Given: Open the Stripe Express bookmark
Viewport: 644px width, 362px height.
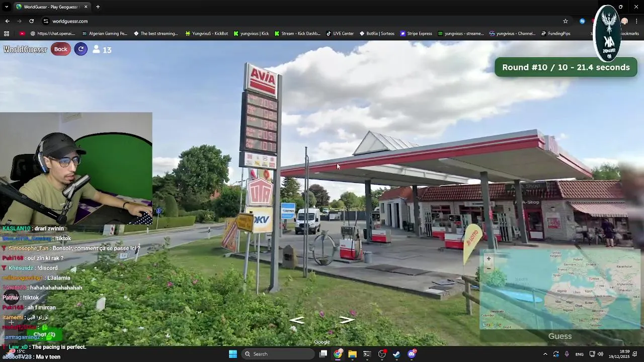Looking at the screenshot, I should 417,34.
